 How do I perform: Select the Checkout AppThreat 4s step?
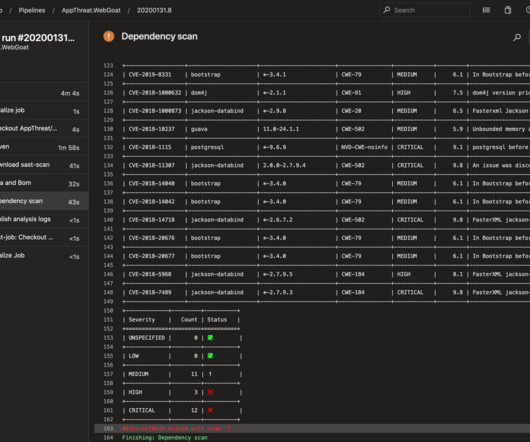[44, 129]
